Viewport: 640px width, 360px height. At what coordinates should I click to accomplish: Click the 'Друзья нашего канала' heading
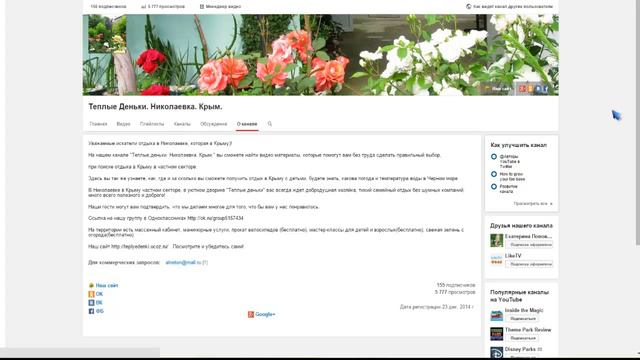tap(521, 225)
